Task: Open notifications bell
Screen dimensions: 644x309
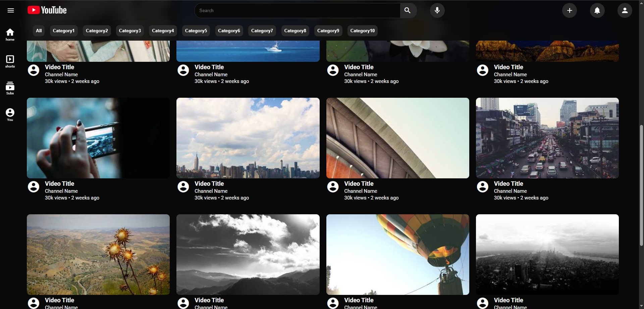Action: [x=597, y=10]
